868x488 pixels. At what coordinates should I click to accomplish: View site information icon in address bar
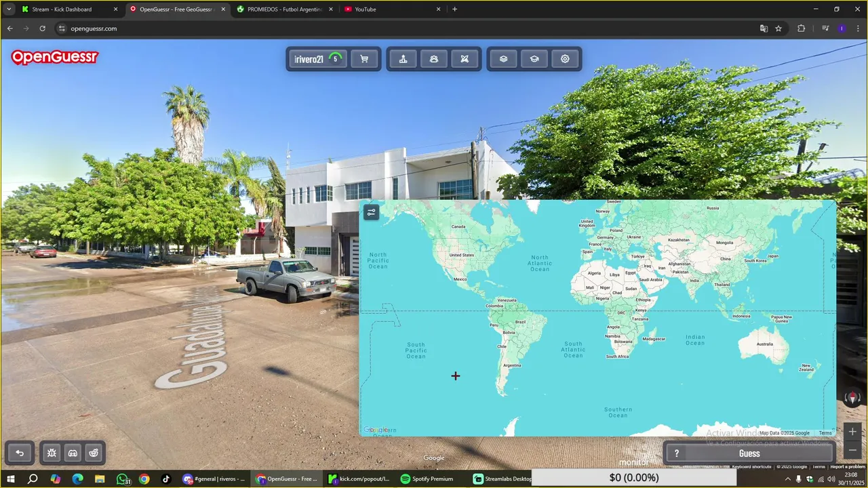(62, 28)
